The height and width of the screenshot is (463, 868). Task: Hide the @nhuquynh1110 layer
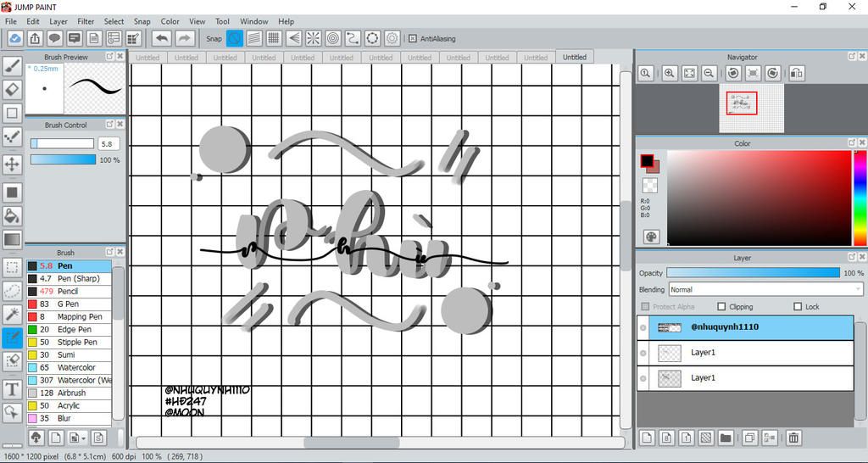(643, 328)
